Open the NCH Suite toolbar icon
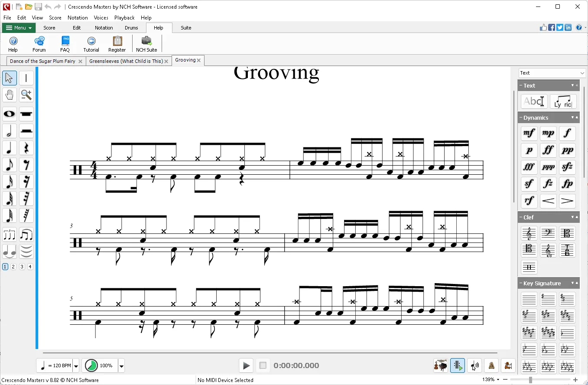The width and height of the screenshot is (588, 385). (146, 44)
